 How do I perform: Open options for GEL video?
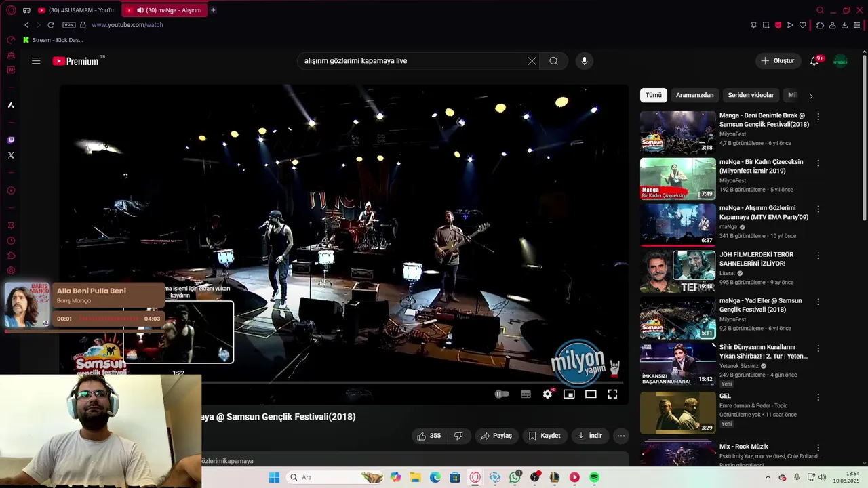[818, 397]
